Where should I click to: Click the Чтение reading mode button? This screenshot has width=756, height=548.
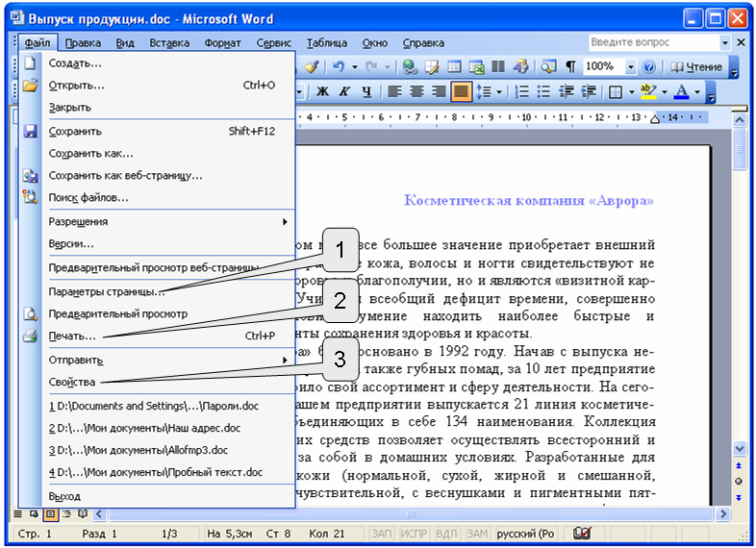pos(696,66)
